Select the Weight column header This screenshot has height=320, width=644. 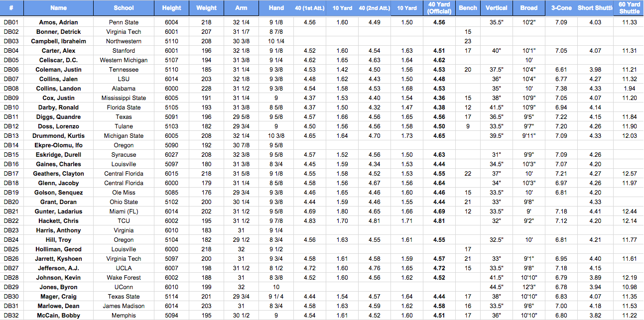pos(206,8)
